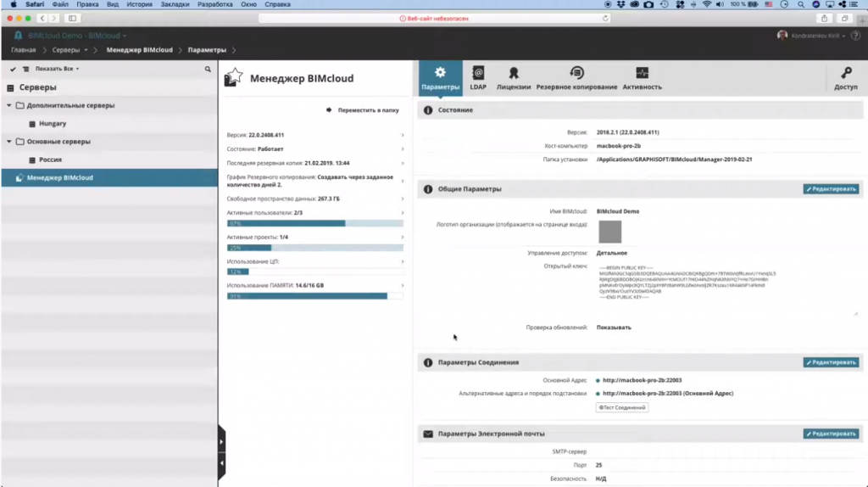This screenshot has height=487, width=868.
Task: Click the upper panel collapse arrow handle
Action: (x=221, y=441)
